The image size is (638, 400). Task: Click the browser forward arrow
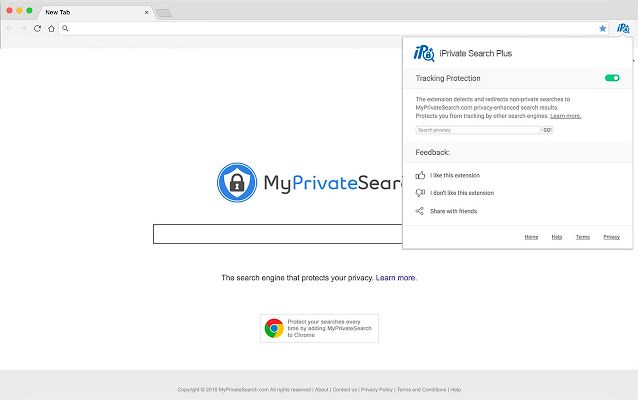pos(23,28)
